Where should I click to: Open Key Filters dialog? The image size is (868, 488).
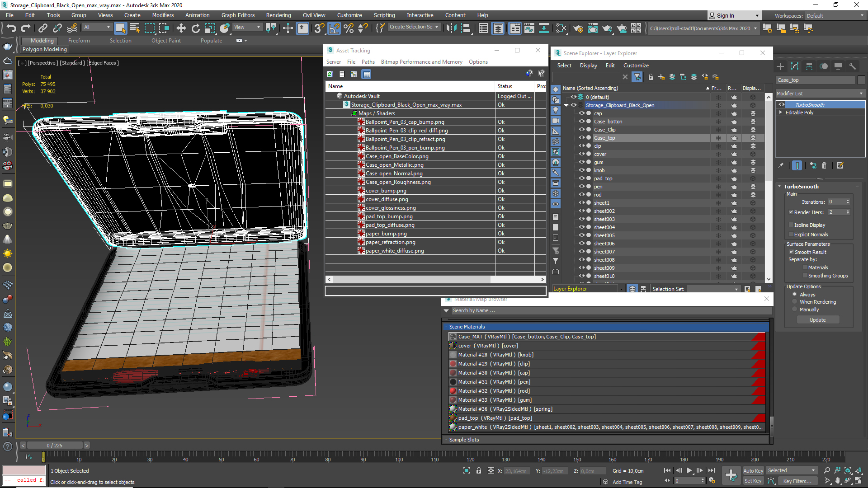point(798,481)
